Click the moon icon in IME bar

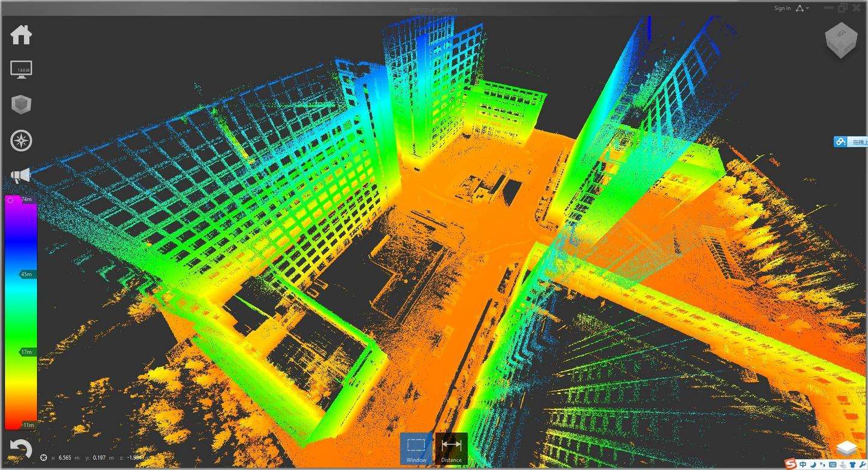pyautogui.click(x=813, y=465)
